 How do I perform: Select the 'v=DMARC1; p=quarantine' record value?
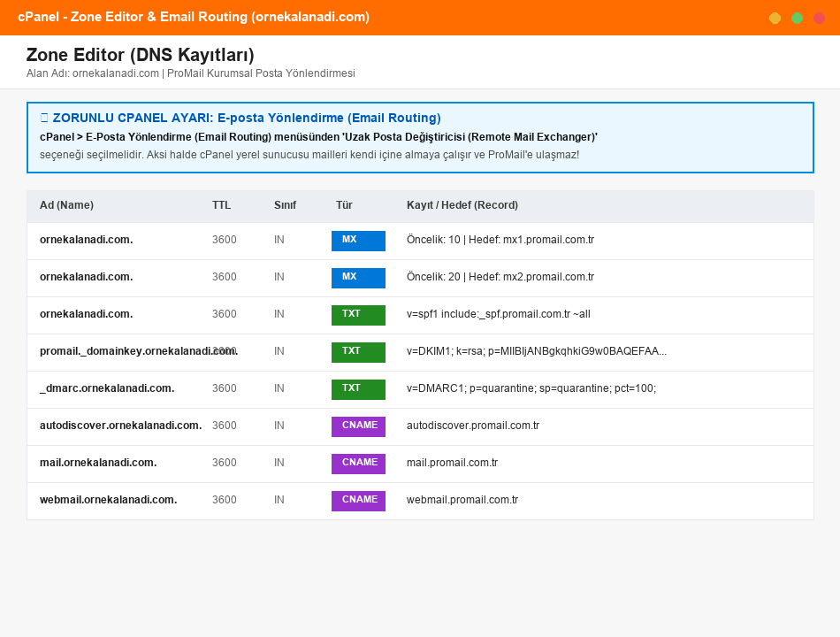click(531, 388)
